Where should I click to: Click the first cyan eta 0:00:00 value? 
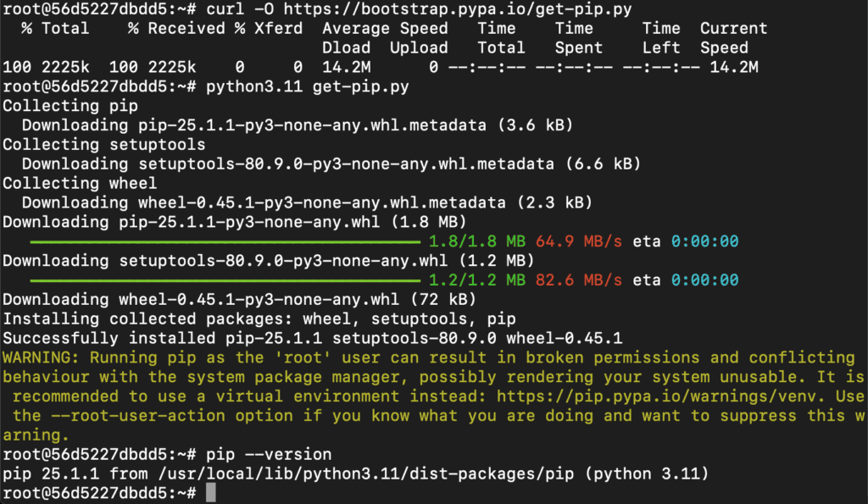(x=704, y=241)
